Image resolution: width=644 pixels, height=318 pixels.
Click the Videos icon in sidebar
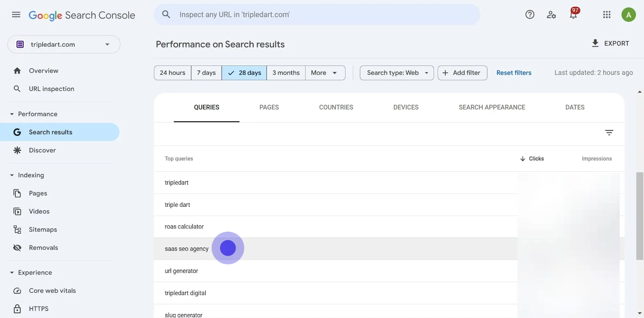[x=17, y=212]
